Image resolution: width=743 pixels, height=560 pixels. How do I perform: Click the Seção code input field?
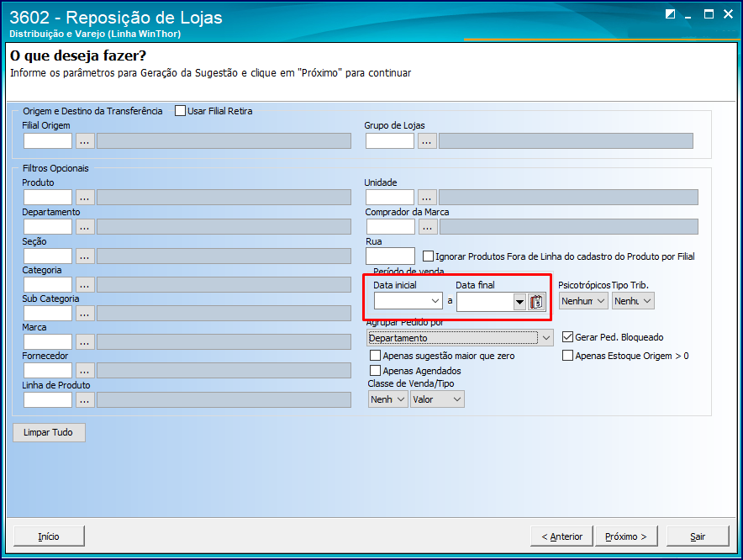48,256
